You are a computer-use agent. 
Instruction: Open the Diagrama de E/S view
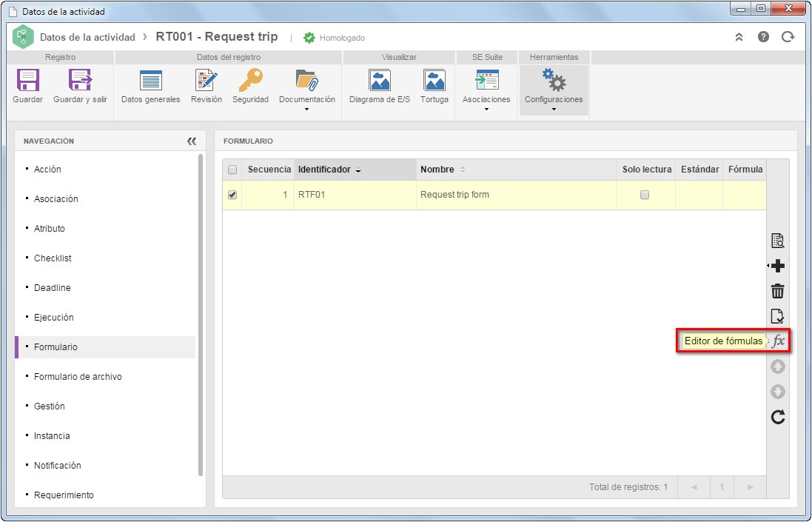point(380,80)
